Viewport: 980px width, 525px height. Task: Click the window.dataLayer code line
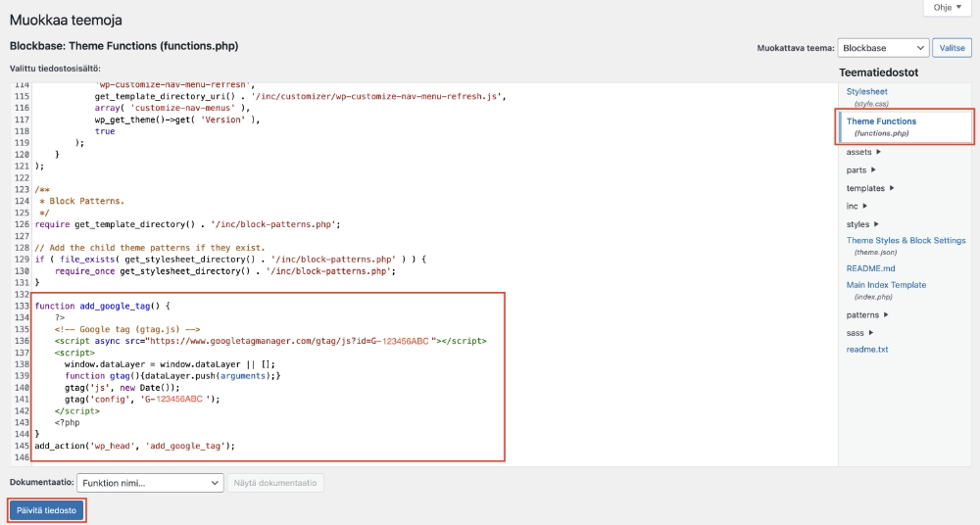pyautogui.click(x=170, y=364)
